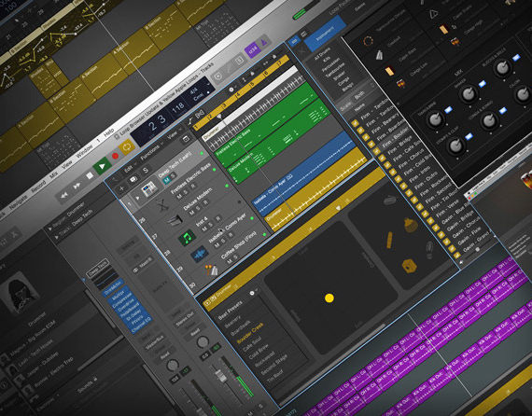Select the keyboard icon on the Deluxe Modern track
The width and height of the screenshot is (532, 416).
(175, 221)
